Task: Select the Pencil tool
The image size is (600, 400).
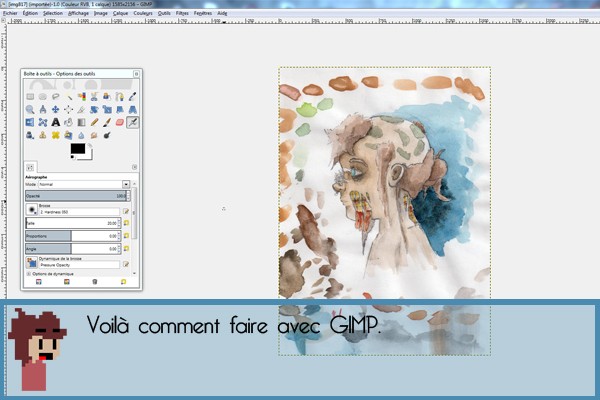Action: [x=94, y=122]
